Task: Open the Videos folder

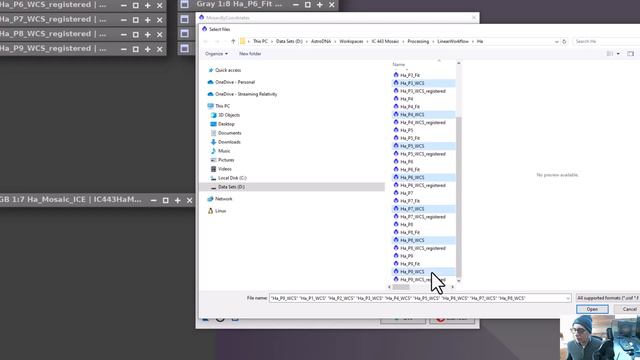Action: point(224,169)
